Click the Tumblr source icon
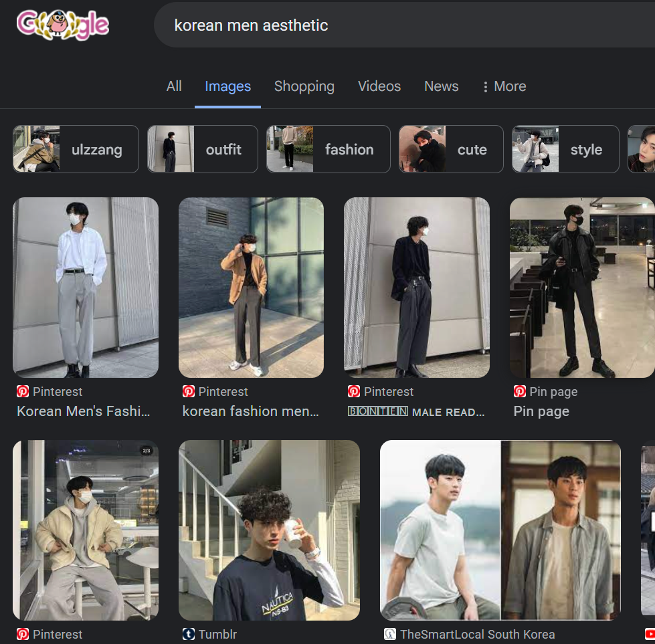This screenshot has width=655, height=644. (189, 634)
